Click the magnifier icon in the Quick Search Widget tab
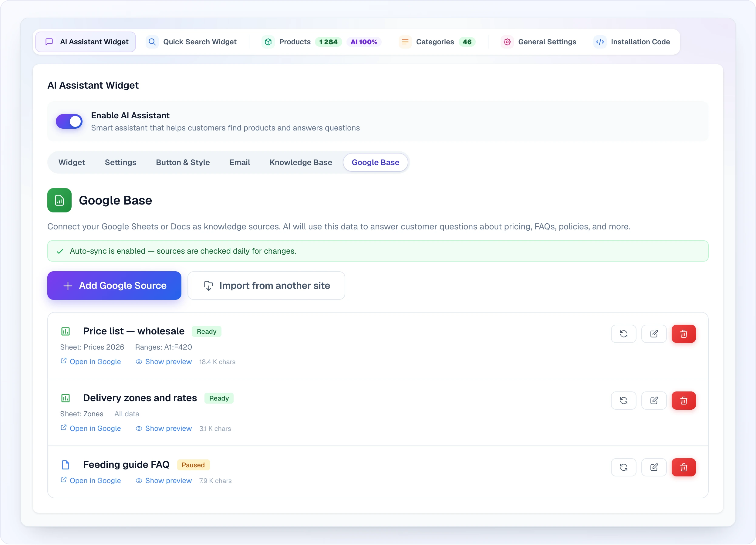Screen dimensions: 756x545 [x=152, y=42]
